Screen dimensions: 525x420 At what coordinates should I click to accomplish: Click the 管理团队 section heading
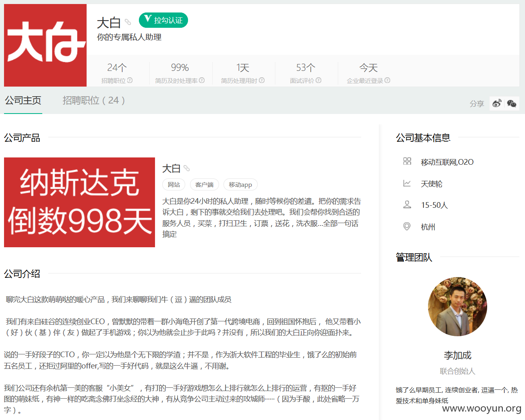tap(414, 257)
